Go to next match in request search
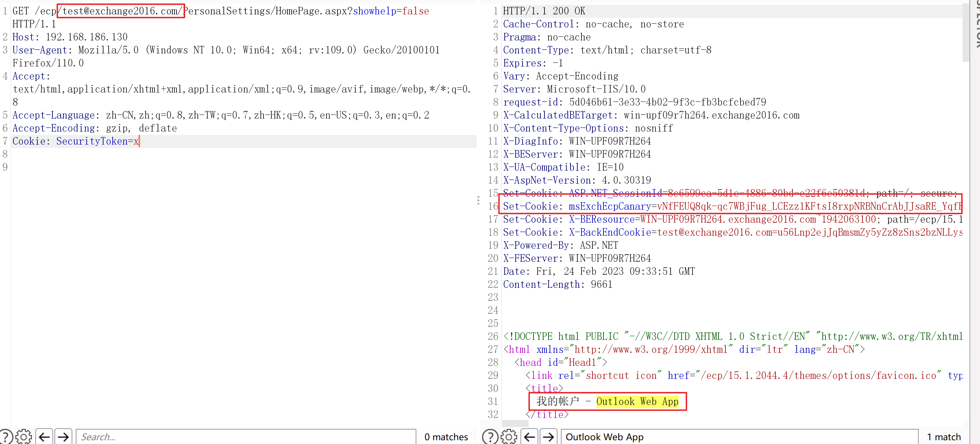 click(x=63, y=436)
